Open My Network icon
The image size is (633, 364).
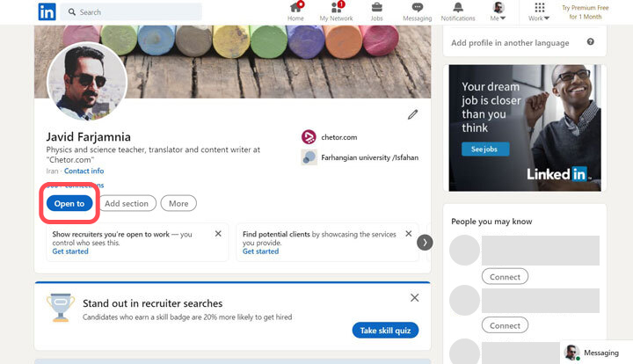[336, 8]
